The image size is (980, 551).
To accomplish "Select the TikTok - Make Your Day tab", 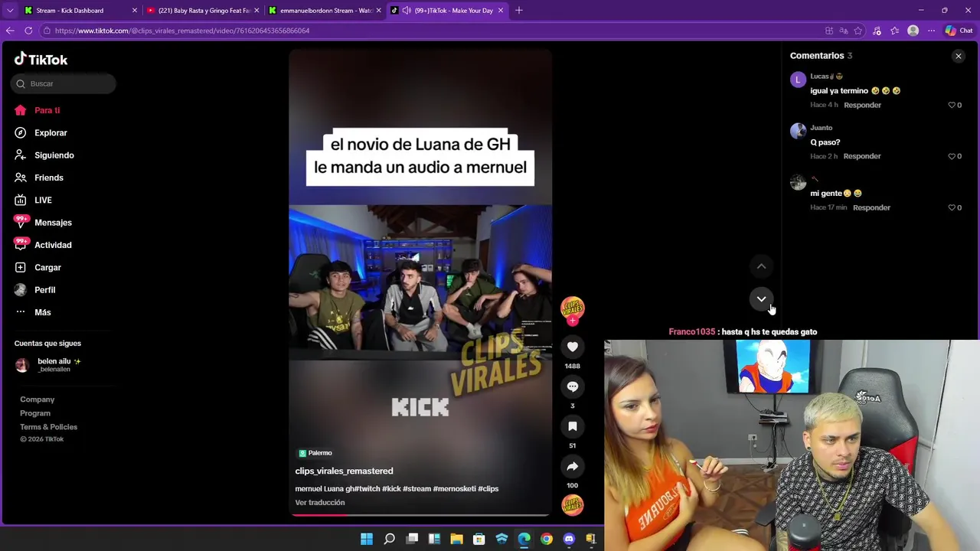I will (x=448, y=11).
